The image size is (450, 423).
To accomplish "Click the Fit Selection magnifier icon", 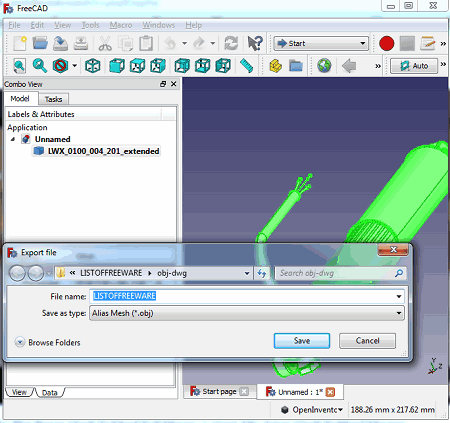I will (x=40, y=66).
